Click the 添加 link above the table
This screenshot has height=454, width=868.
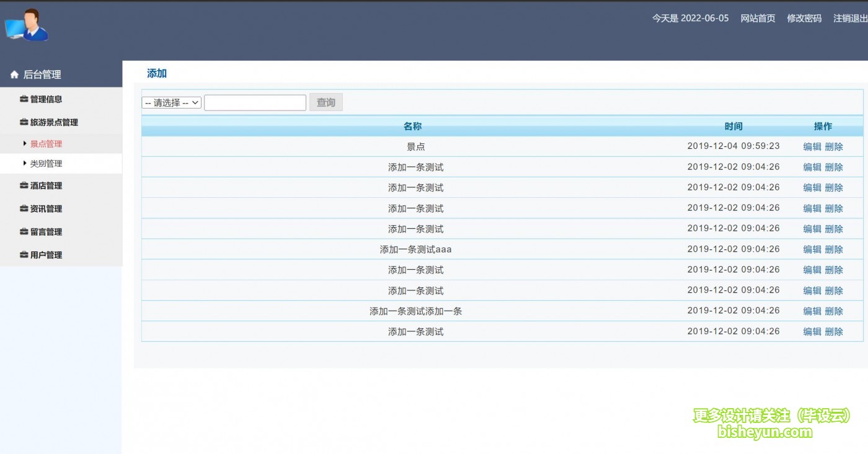coord(157,73)
